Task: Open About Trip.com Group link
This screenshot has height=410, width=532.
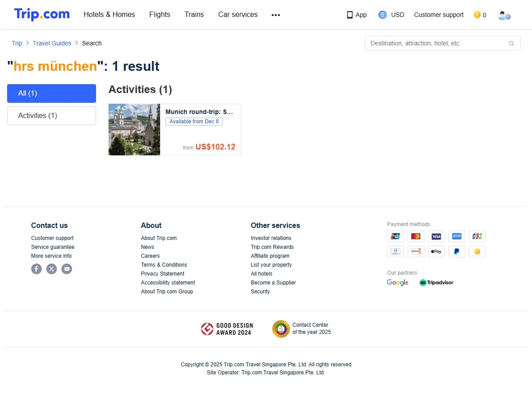Action: click(x=167, y=292)
